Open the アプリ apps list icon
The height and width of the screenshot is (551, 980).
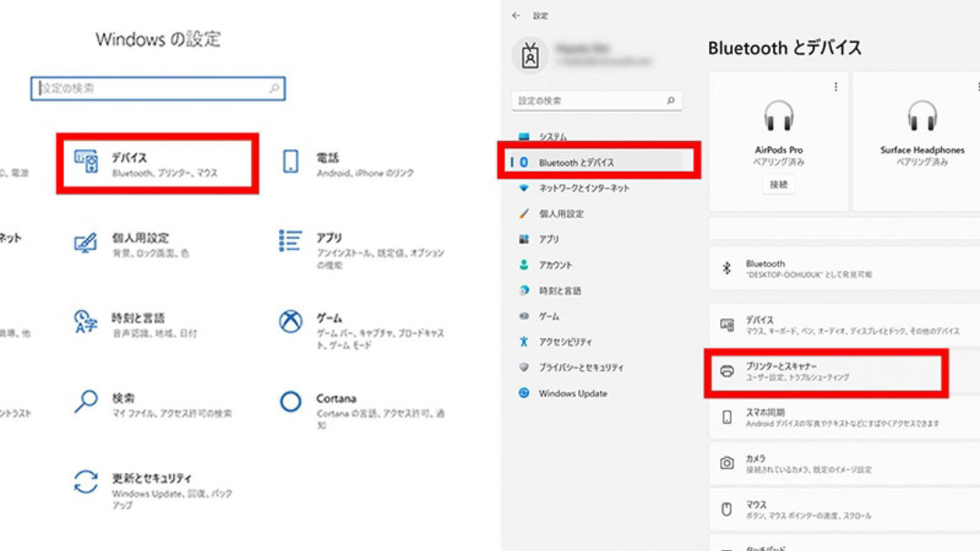(x=291, y=241)
